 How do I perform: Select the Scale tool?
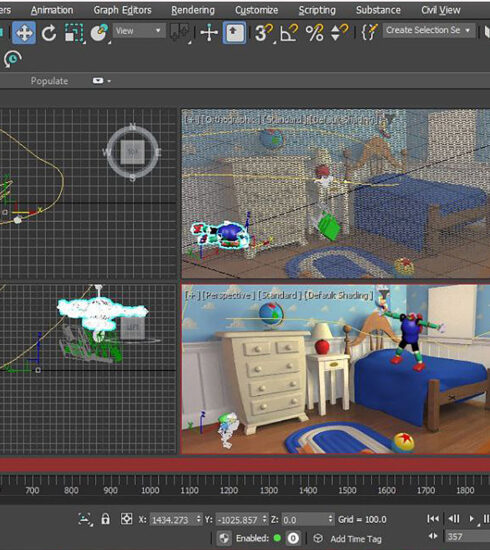coord(74,33)
